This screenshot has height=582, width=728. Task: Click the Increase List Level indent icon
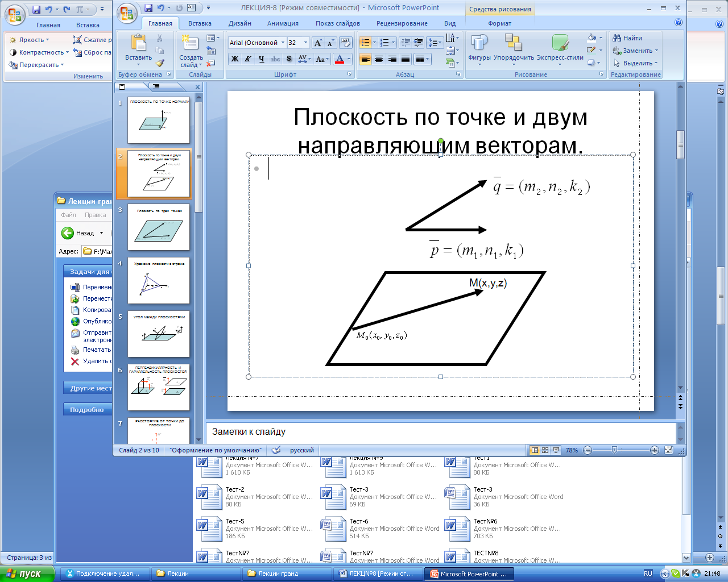coord(419,43)
